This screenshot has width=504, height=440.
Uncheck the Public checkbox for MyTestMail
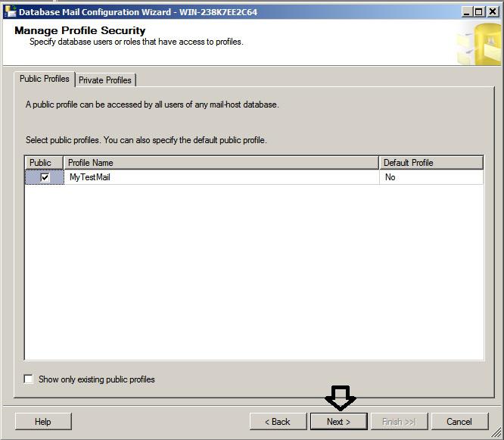[x=45, y=177]
